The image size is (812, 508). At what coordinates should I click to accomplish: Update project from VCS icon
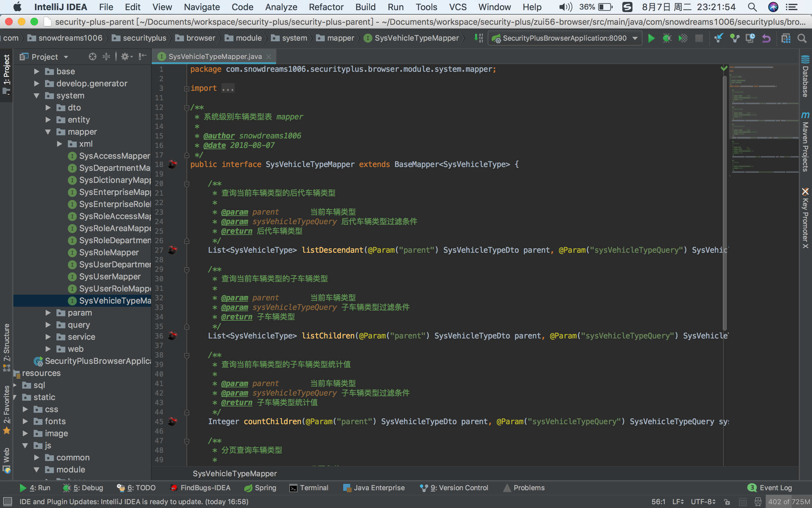(718, 38)
